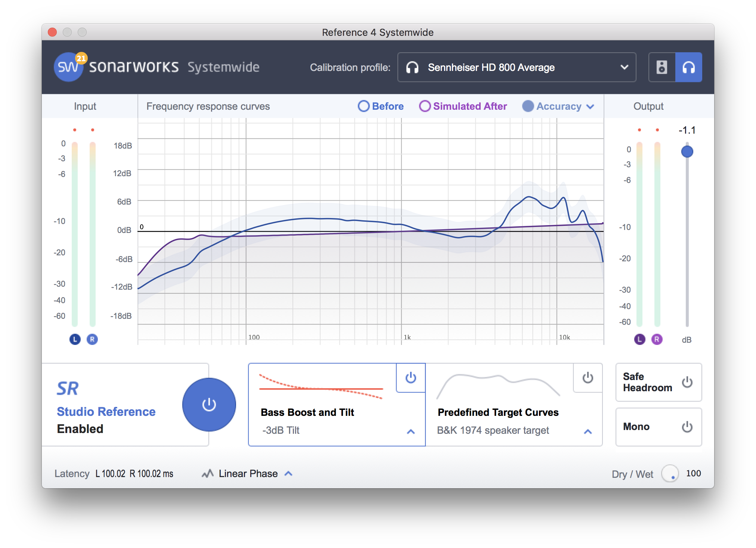Click input right channel R badge
Screen dimensions: 756x548
coord(92,339)
